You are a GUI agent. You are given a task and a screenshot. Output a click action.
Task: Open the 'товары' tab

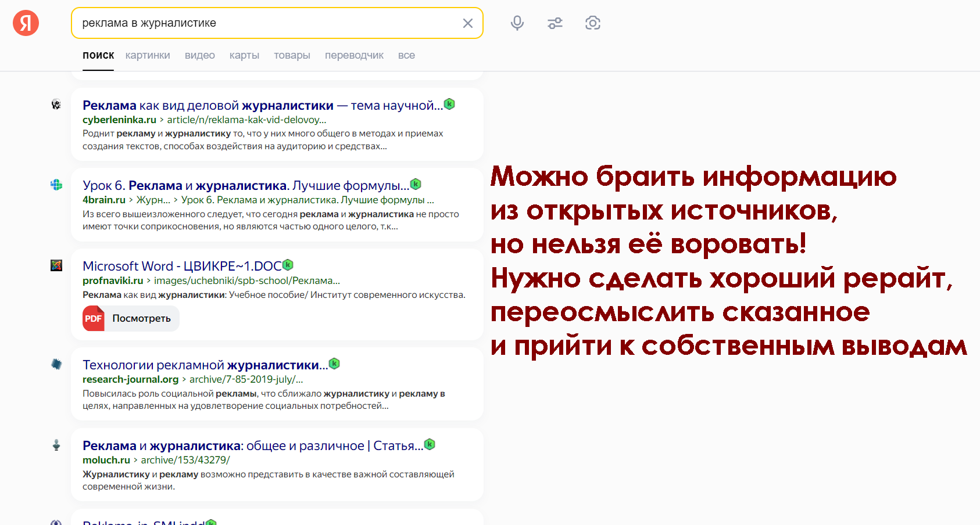(292, 55)
